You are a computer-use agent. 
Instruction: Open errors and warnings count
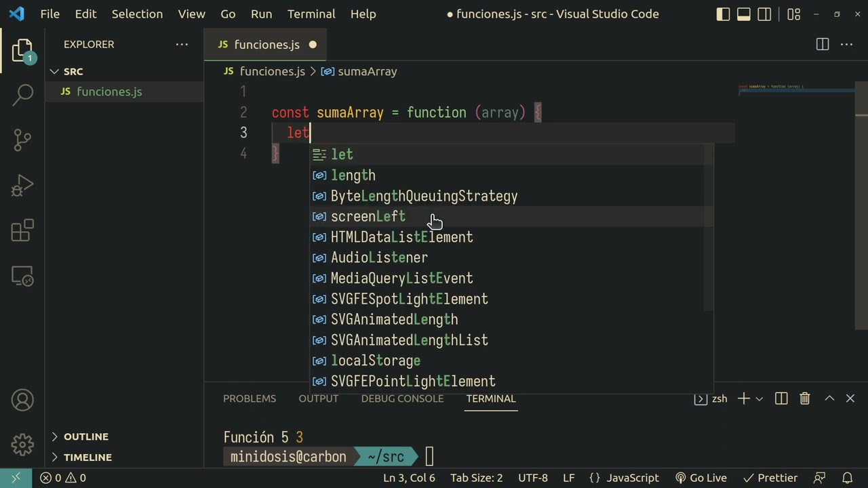(x=63, y=478)
